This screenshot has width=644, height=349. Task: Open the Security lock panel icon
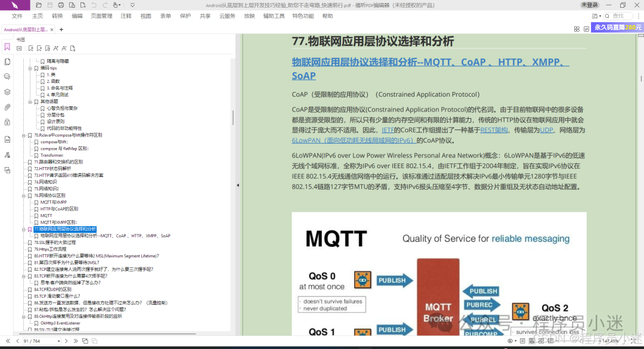click(x=7, y=122)
